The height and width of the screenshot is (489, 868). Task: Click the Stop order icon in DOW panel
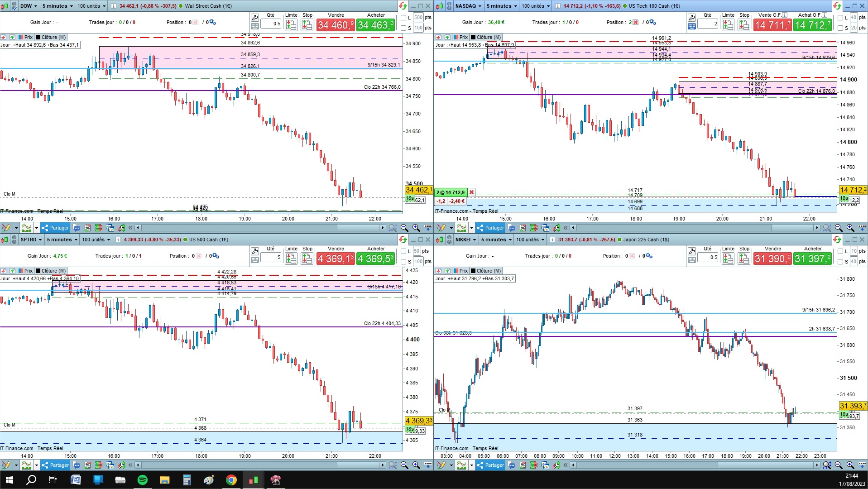[307, 24]
